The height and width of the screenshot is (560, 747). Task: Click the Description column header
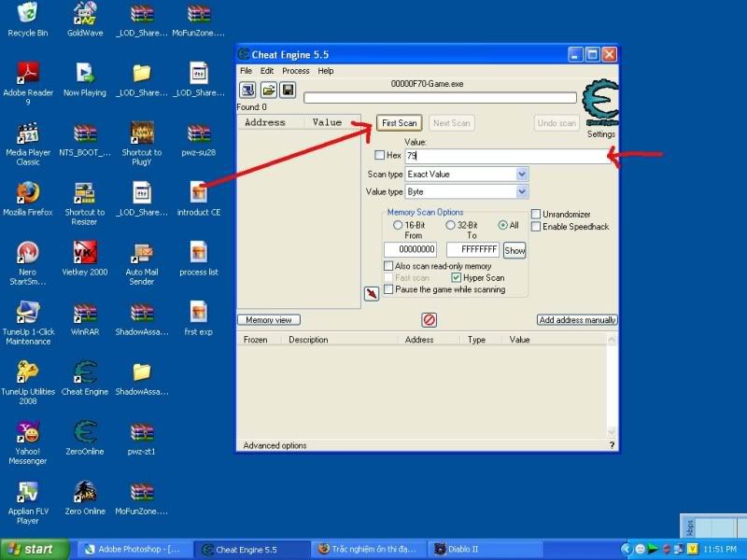[339, 340]
